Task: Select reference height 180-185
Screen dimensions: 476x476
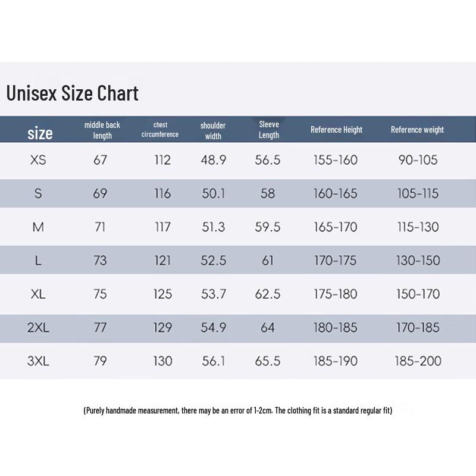Action: click(336, 327)
